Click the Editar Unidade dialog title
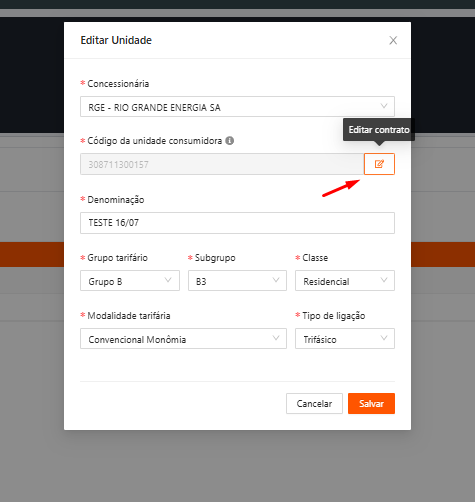Viewport: 475px width, 502px height. click(x=116, y=40)
